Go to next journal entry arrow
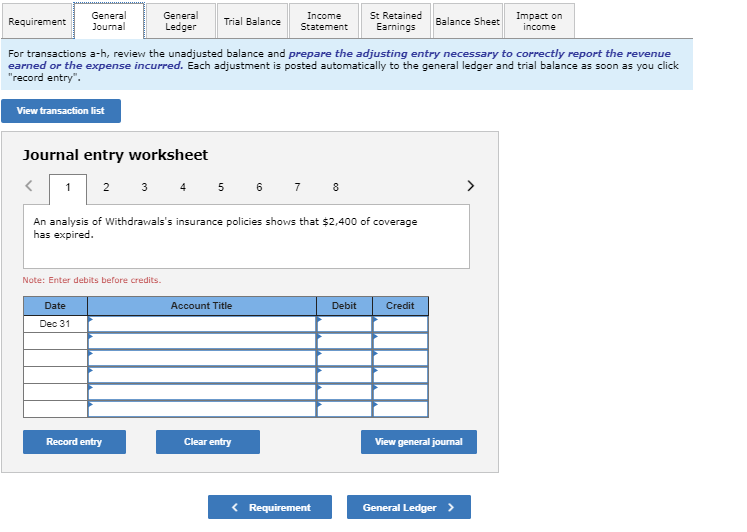This screenshot has height=532, width=747. click(471, 186)
